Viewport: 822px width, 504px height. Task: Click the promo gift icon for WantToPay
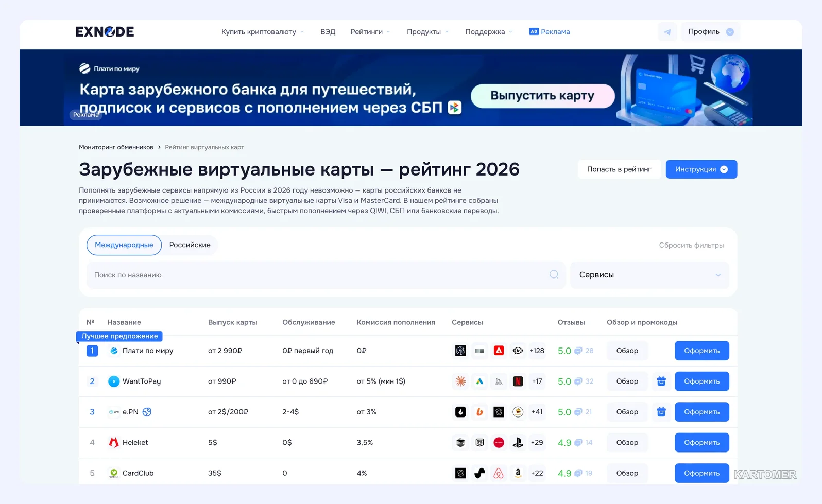661,381
